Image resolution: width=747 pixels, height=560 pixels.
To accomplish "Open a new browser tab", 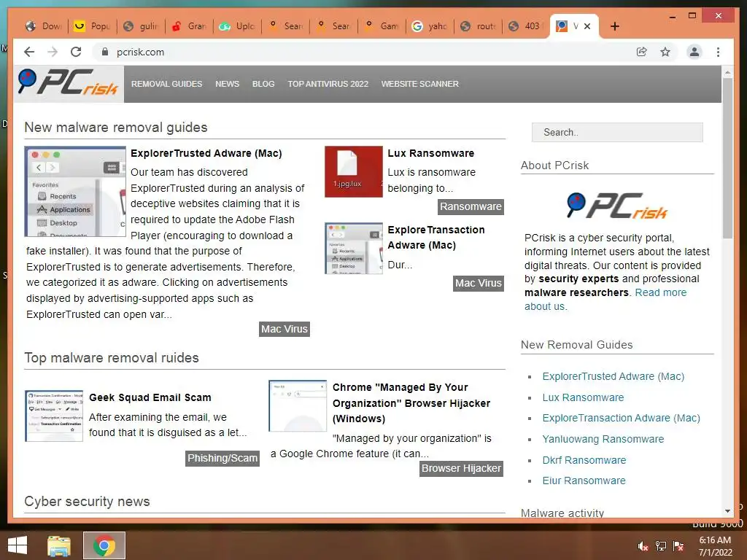I will [x=614, y=26].
